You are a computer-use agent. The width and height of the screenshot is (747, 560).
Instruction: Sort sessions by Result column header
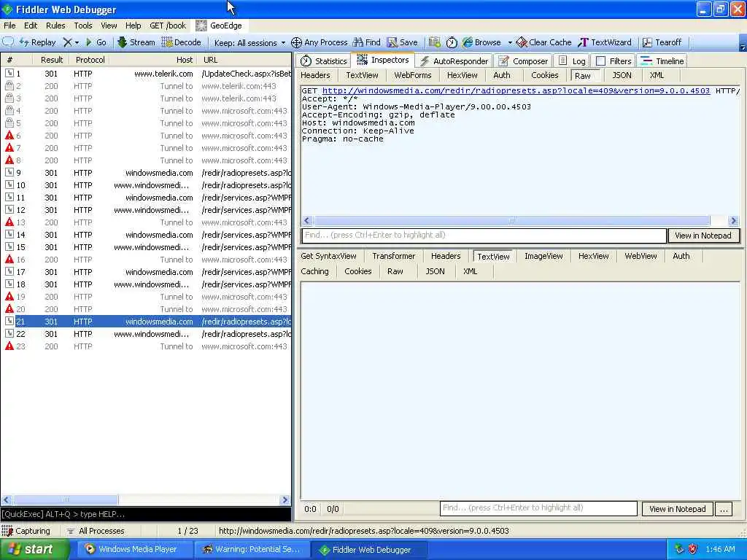(x=52, y=60)
